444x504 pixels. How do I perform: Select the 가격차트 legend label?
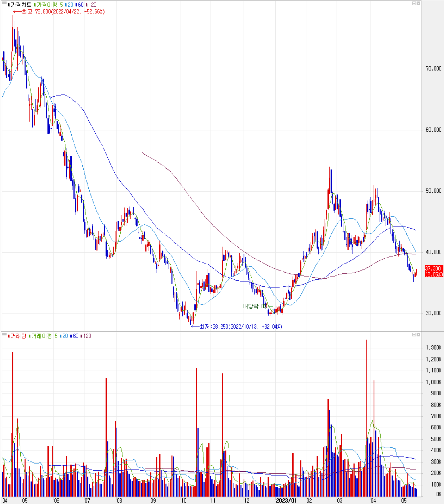click(x=20, y=5)
